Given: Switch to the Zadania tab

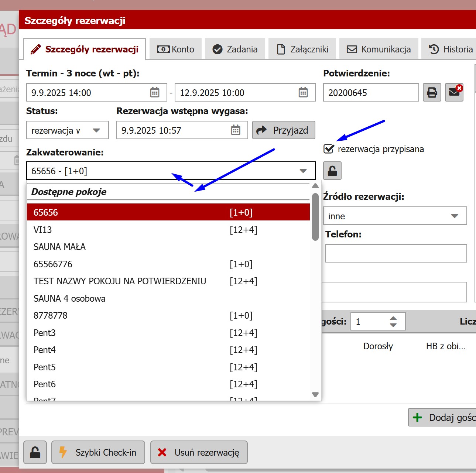Looking at the screenshot, I should [x=235, y=49].
